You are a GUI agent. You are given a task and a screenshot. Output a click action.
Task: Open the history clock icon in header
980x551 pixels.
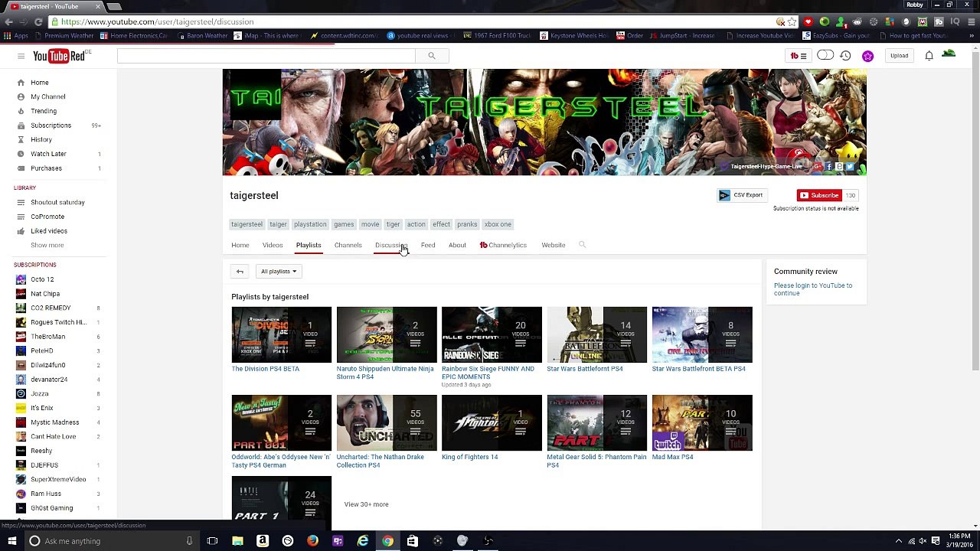845,56
